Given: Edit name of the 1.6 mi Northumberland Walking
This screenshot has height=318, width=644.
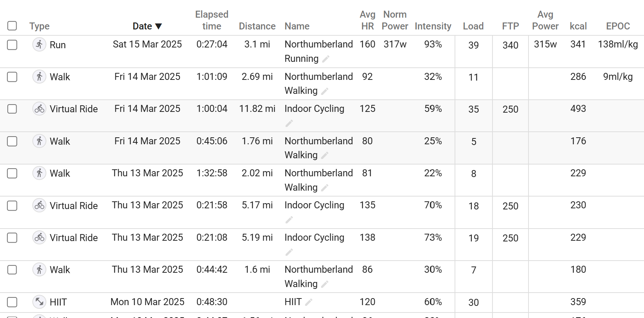Looking at the screenshot, I should coord(324,284).
